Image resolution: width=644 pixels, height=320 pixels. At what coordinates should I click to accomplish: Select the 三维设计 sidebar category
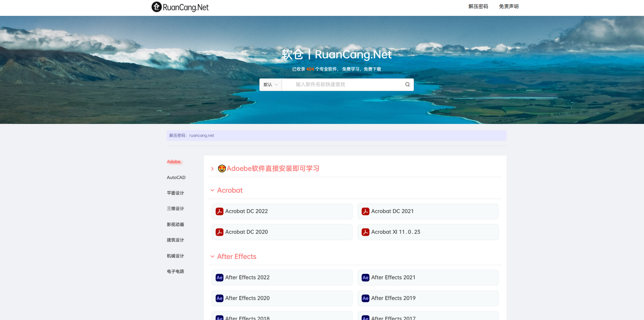175,208
